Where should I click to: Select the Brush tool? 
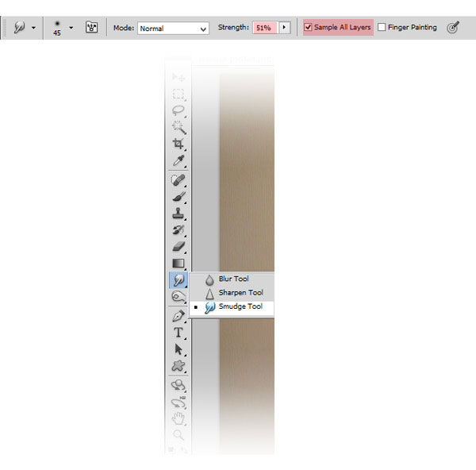point(178,197)
